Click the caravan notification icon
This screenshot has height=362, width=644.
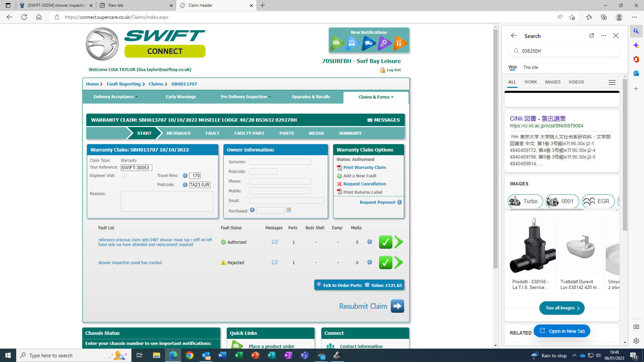(x=337, y=43)
